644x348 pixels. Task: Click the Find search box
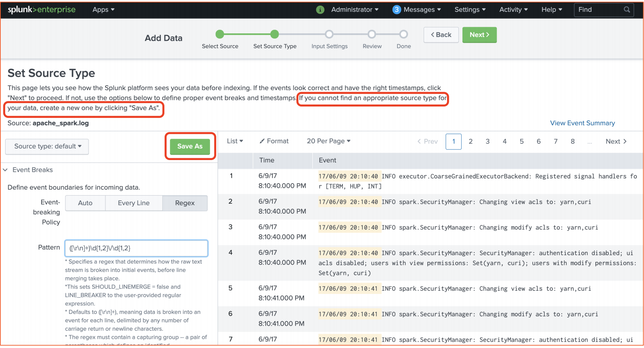pyautogui.click(x=604, y=10)
